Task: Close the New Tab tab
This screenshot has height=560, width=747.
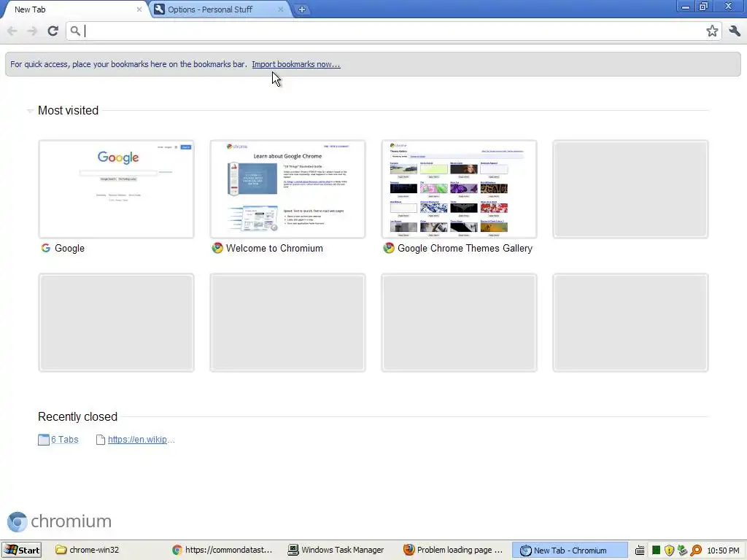Action: click(x=139, y=9)
